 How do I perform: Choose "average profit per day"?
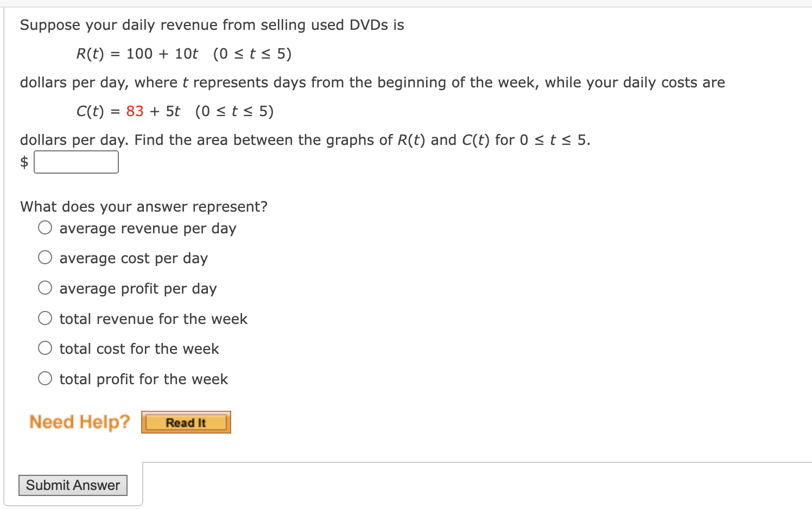point(45,288)
